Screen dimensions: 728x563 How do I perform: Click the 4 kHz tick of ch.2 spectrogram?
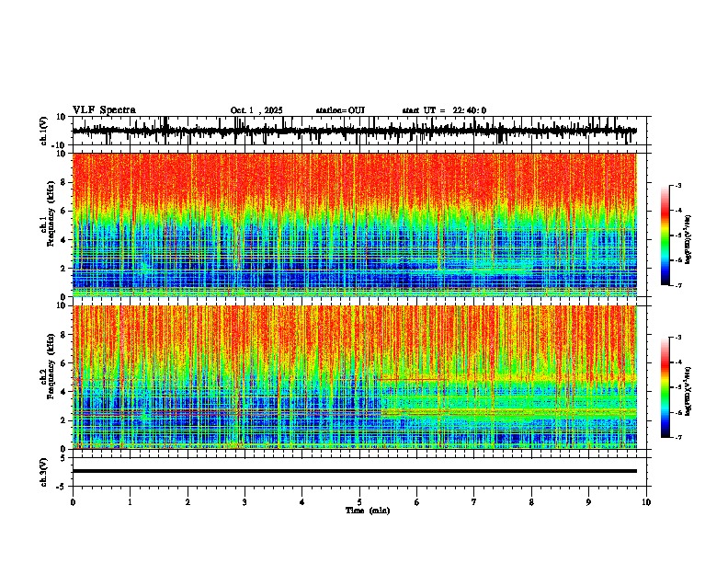pos(65,392)
